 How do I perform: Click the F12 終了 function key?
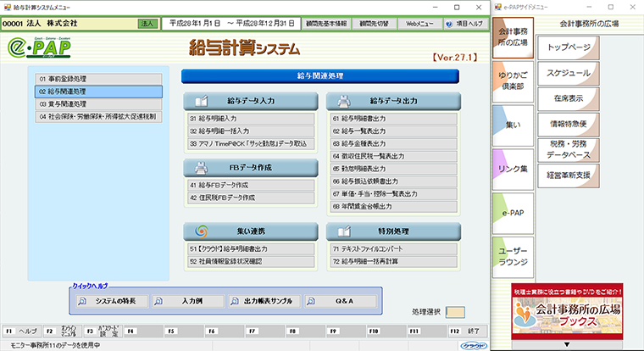pos(468,331)
